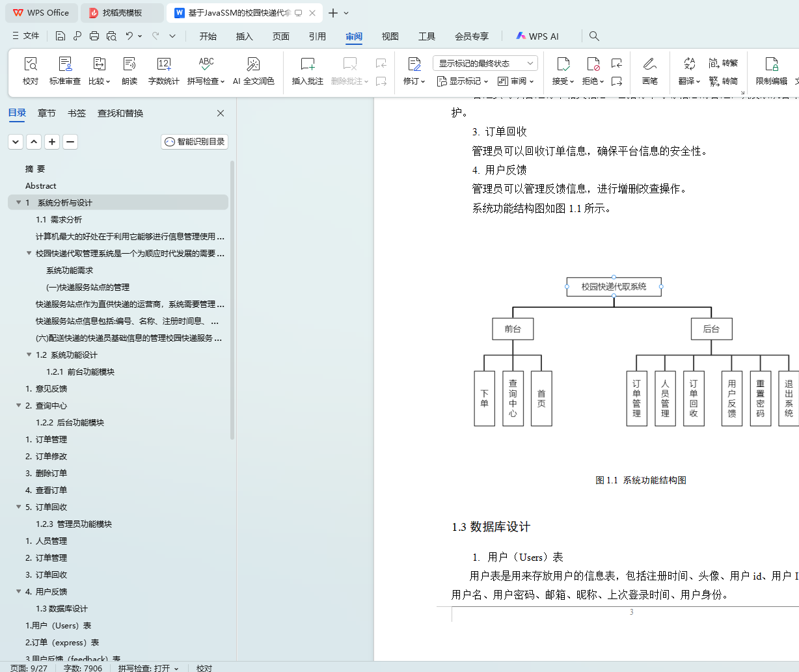799x672 pixels.
Task: Open the 字数统计 word count tool
Action: [x=164, y=71]
